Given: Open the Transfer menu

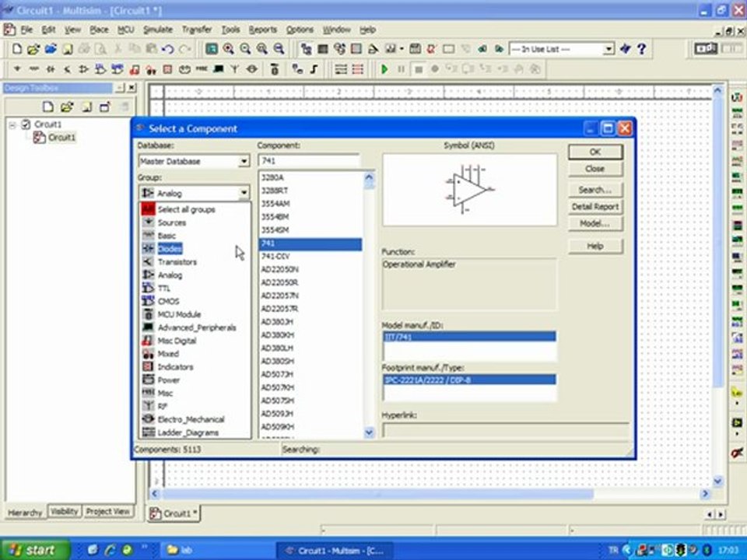Looking at the screenshot, I should coord(197,30).
